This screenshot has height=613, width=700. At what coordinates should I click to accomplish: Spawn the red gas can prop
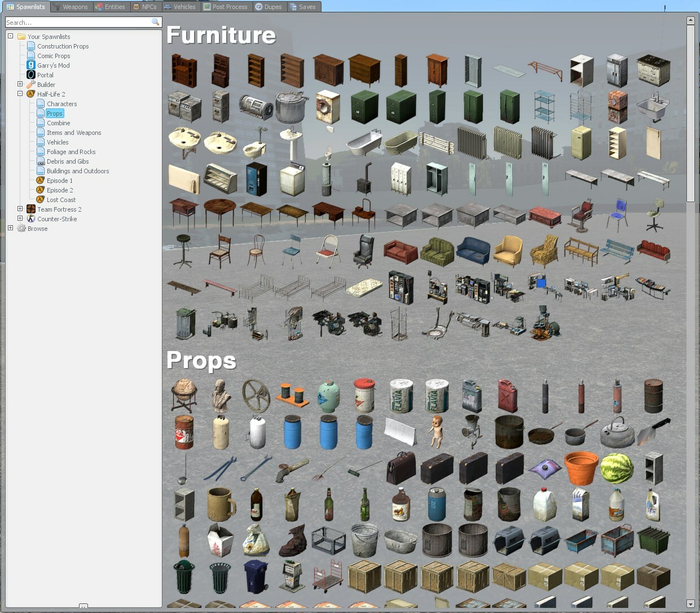point(509,396)
